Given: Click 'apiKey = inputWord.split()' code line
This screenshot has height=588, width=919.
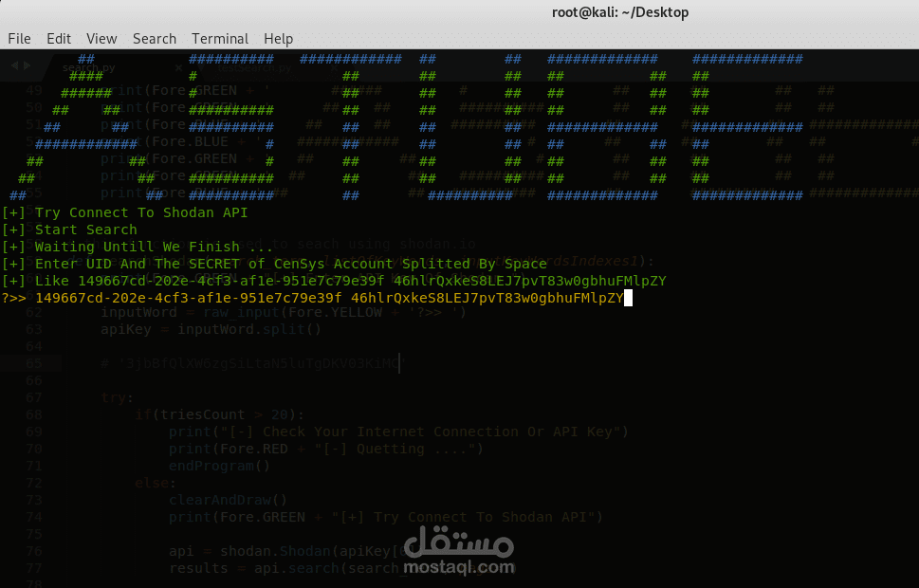Looking at the screenshot, I should tap(211, 329).
